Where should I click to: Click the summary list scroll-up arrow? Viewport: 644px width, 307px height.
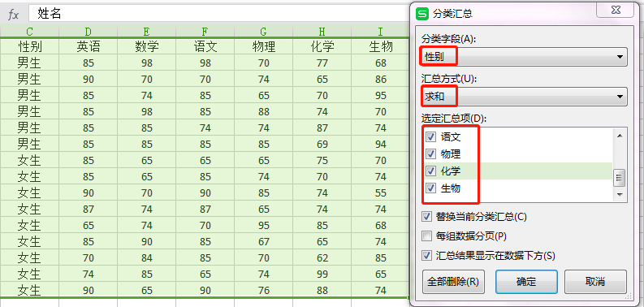click(620, 135)
